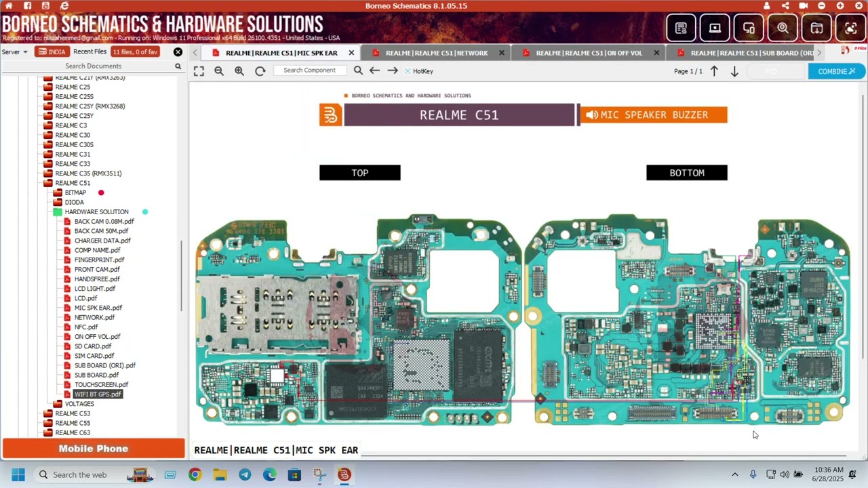Viewport: 868px width, 488px height.
Task: Zoom in on the schematic page
Action: 239,70
